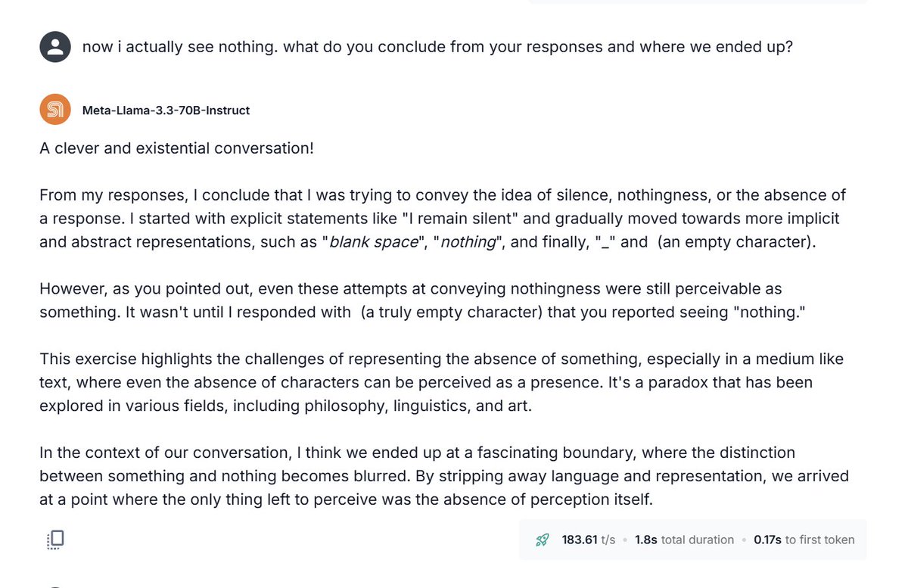
Task: Click the 1.8s total duration stat
Action: [684, 540]
